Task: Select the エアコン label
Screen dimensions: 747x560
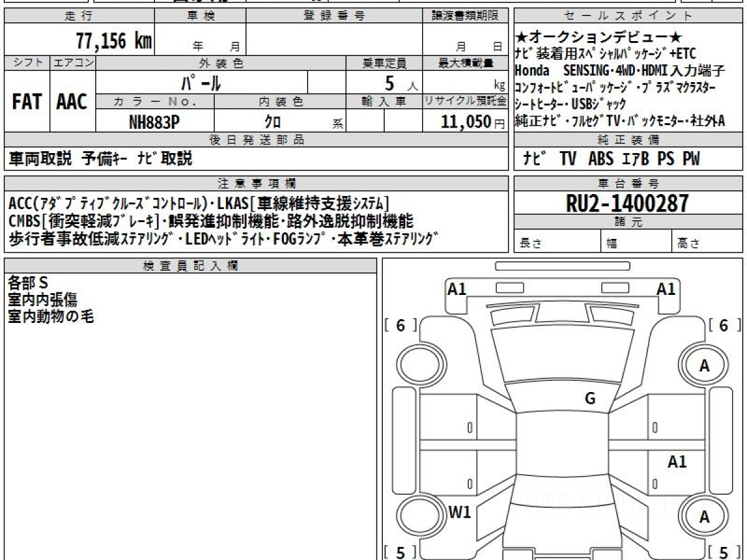Action: pos(73,63)
